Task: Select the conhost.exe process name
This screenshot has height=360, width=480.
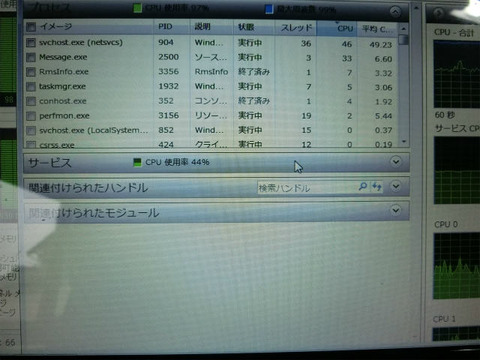Action: 63,101
